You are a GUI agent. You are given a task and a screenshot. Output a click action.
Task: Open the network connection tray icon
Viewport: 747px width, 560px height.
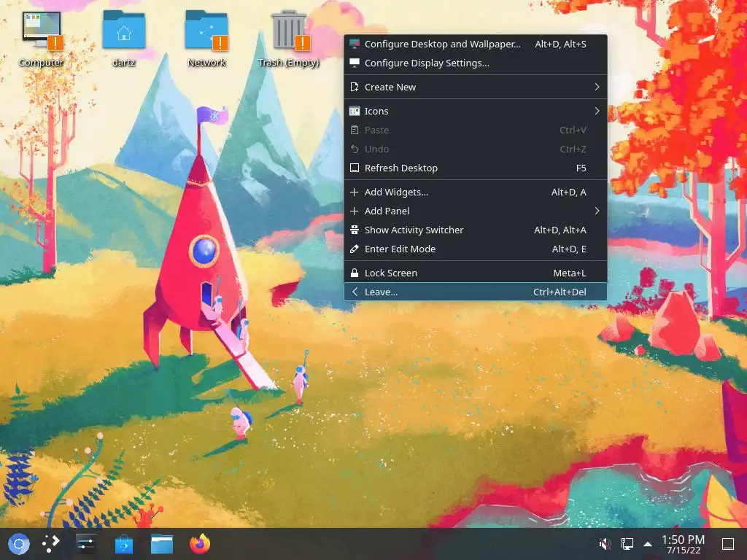627,544
